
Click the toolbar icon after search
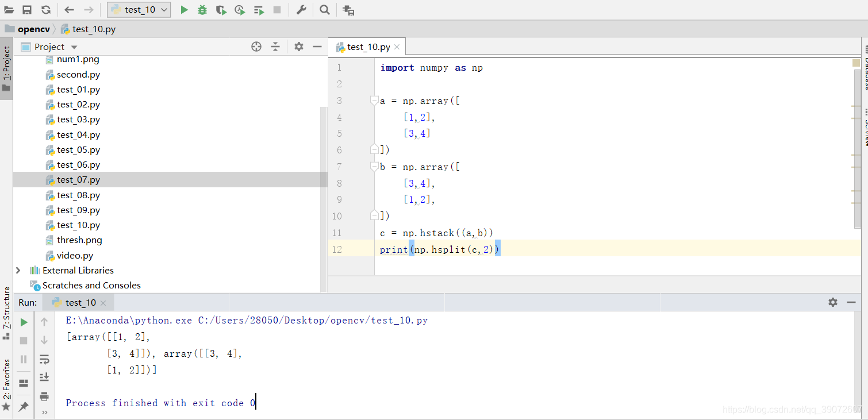tap(348, 10)
